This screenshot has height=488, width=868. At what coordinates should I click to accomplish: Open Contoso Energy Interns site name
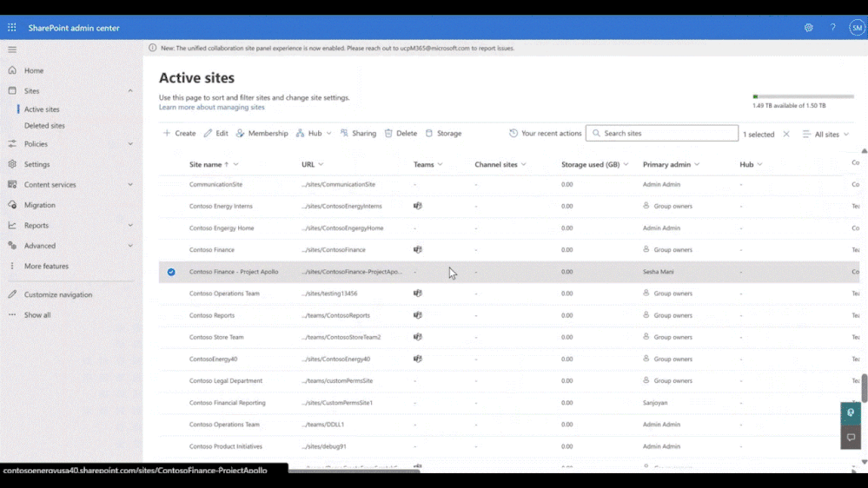click(221, 206)
